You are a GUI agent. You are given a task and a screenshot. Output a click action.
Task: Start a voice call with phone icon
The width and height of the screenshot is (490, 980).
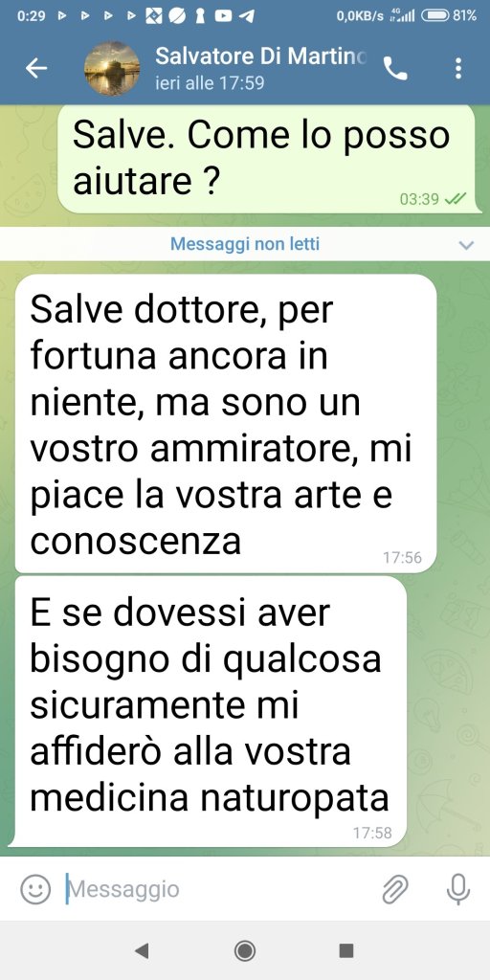coord(395,69)
